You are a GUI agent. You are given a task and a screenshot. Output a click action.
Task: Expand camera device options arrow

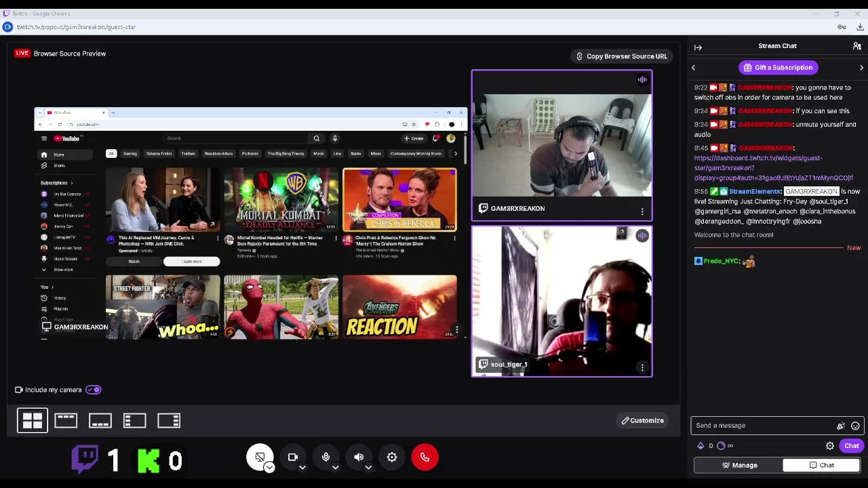(x=302, y=467)
